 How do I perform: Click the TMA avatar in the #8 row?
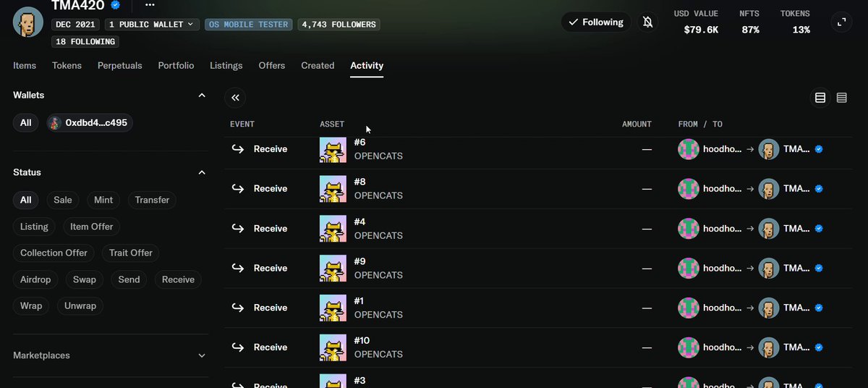coord(768,189)
